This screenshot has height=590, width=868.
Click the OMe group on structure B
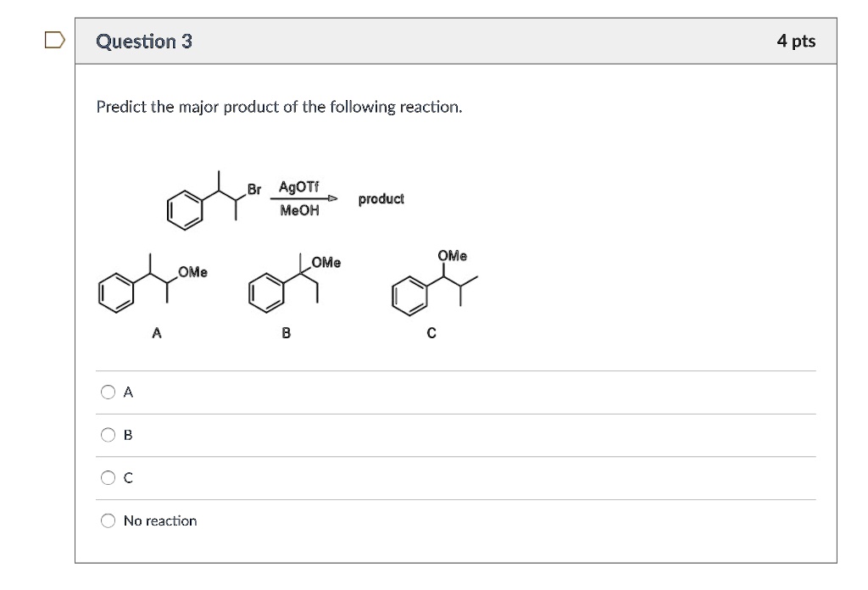(x=325, y=262)
